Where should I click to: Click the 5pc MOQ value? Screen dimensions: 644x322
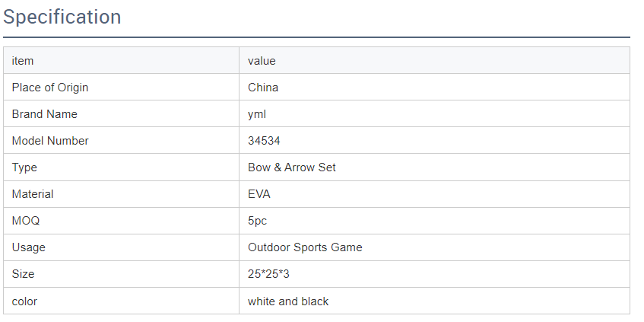tap(258, 221)
